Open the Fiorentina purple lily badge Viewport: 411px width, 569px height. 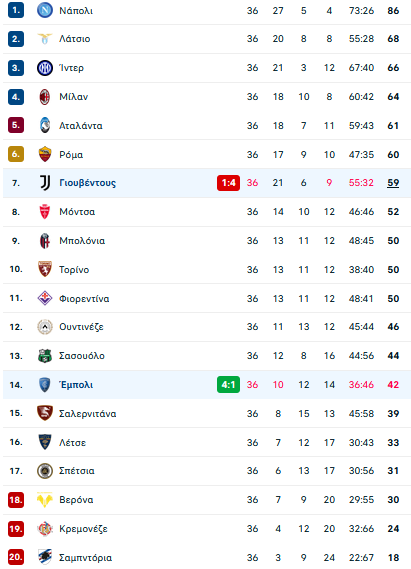tap(45, 298)
